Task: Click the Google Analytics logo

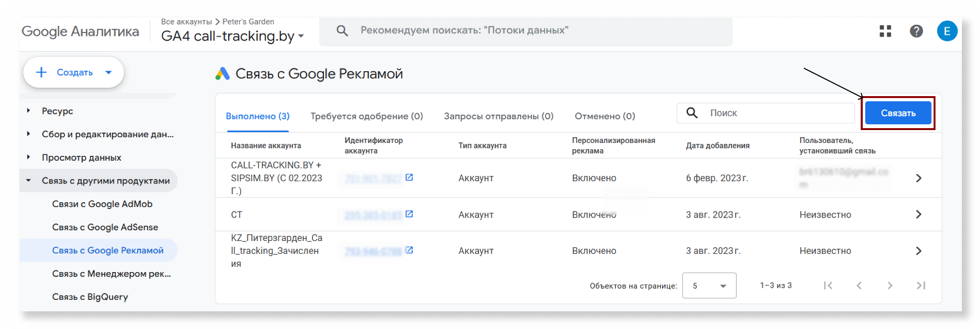Action: (80, 32)
